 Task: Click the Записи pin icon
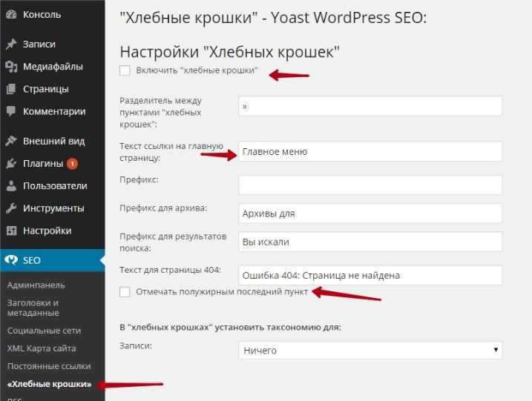click(x=11, y=44)
